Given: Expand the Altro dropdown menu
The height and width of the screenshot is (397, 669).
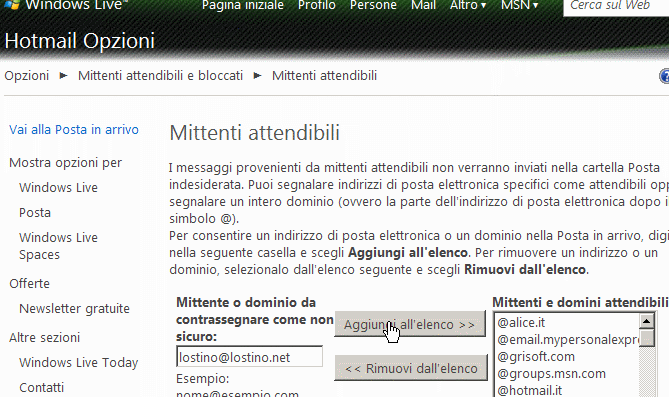Looking at the screenshot, I should (468, 5).
